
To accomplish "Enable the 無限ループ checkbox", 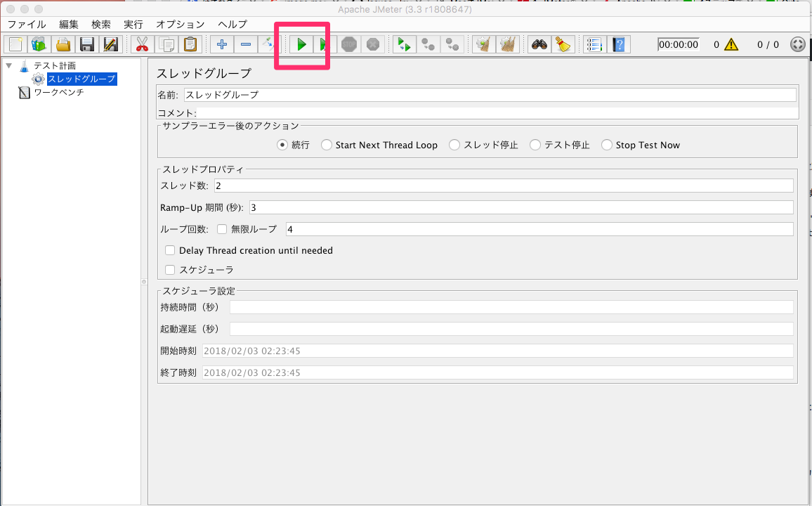I will pos(222,229).
